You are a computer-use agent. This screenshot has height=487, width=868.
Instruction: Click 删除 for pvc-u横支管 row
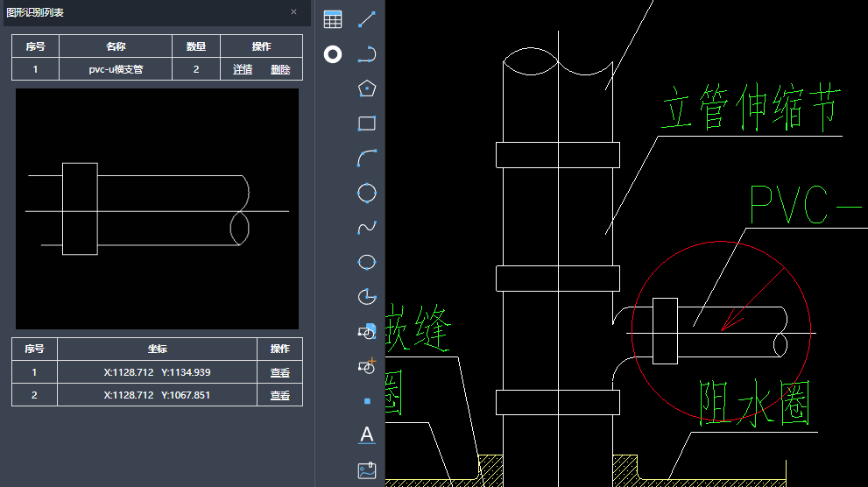pos(280,69)
